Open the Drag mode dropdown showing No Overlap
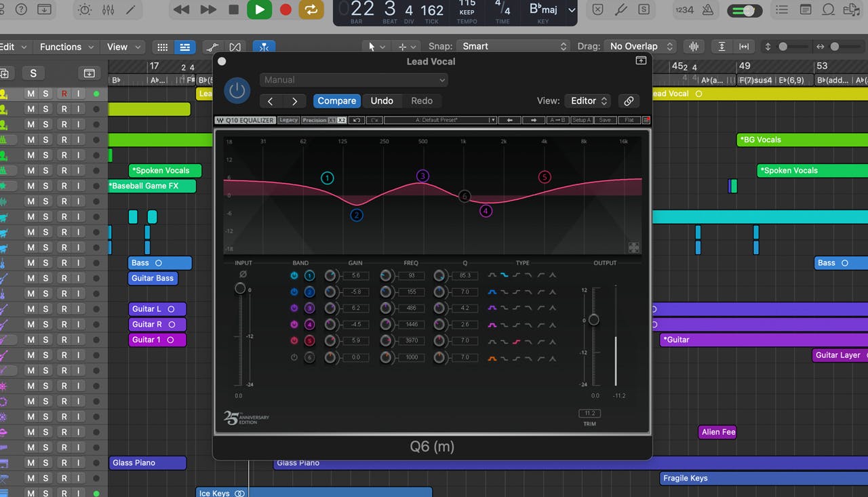Image resolution: width=868 pixels, height=497 pixels. [x=641, y=46]
